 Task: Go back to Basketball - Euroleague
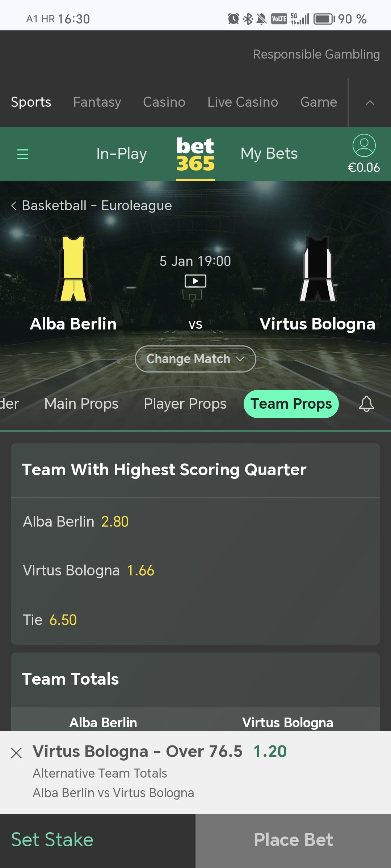click(91, 205)
